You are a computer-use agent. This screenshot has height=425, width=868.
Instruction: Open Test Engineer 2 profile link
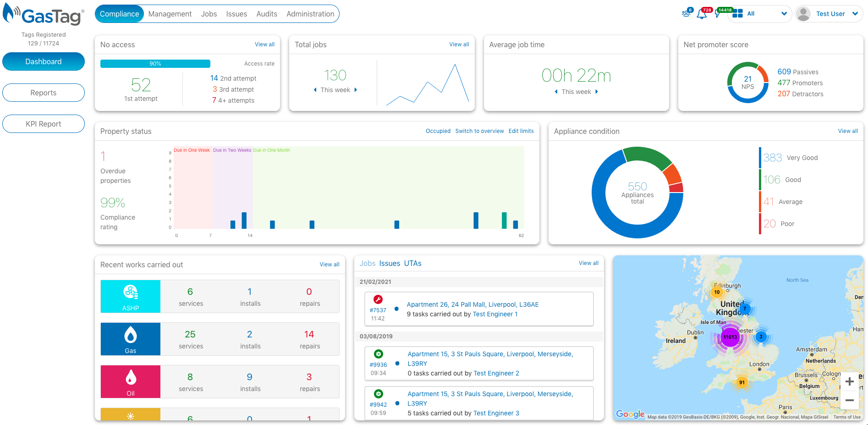(496, 373)
